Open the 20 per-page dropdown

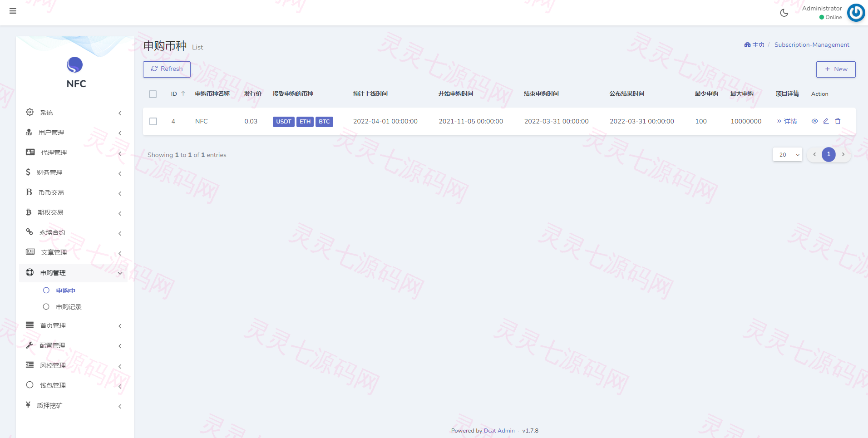[x=788, y=155]
